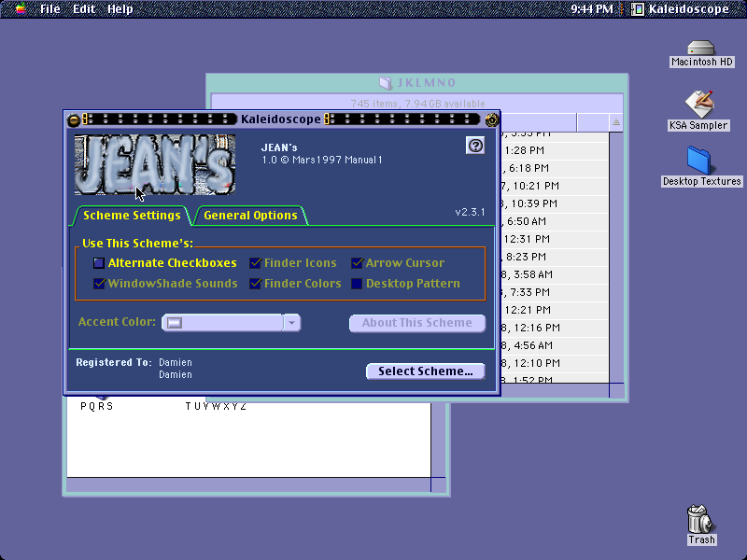Select the row showing 1:28 PM
Screen dimensions: 747x560
pos(555,150)
